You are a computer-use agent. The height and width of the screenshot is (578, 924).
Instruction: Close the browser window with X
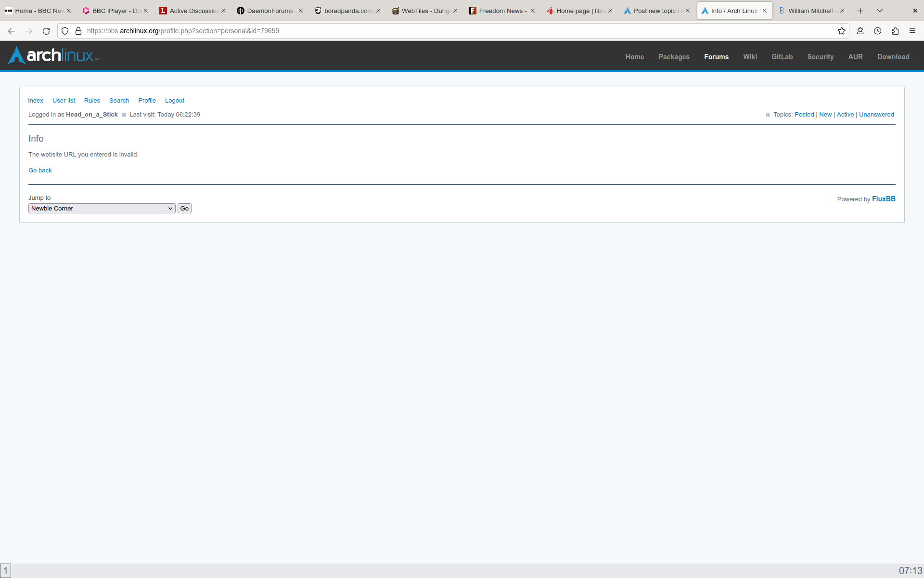[x=915, y=11]
